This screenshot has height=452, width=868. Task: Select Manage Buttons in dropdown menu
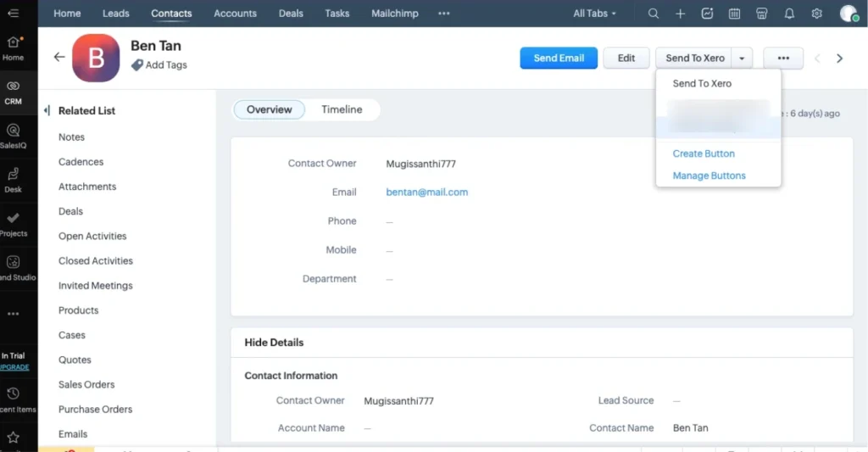pyautogui.click(x=709, y=176)
